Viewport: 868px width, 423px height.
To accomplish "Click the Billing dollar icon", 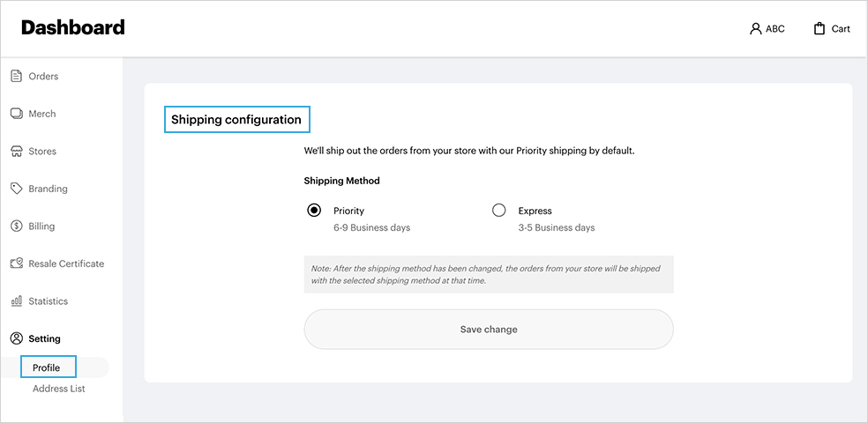I will click(16, 226).
